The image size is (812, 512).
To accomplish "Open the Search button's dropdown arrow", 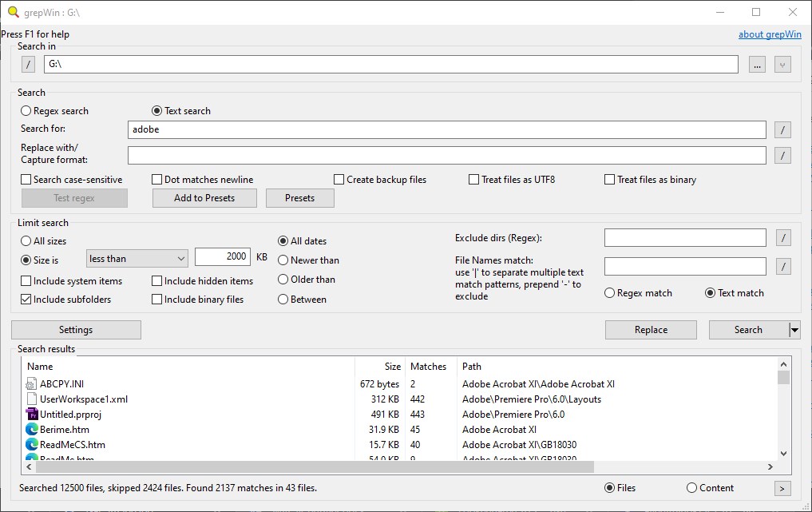I will [x=794, y=330].
